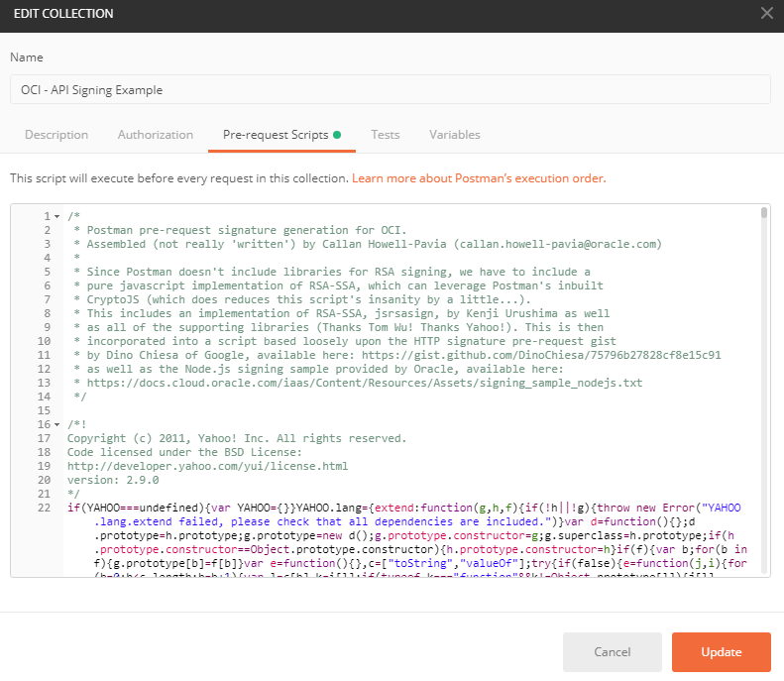Select the Pre-request Scripts tab
The image size is (784, 681).
276,135
